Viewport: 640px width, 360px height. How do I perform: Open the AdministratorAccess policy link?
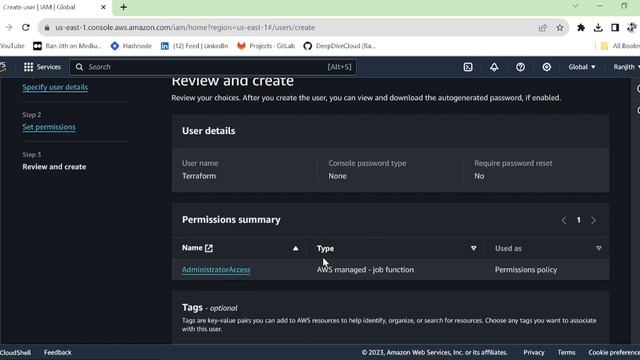tap(216, 270)
